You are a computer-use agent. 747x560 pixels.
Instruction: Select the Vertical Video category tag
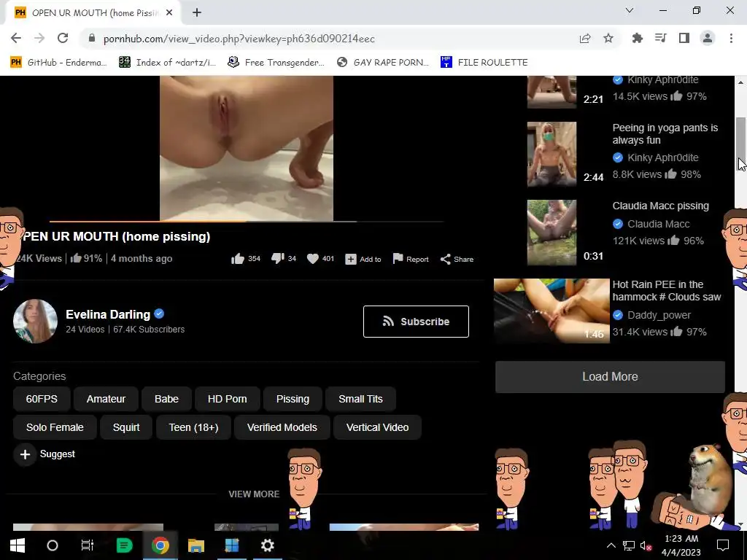pos(377,427)
